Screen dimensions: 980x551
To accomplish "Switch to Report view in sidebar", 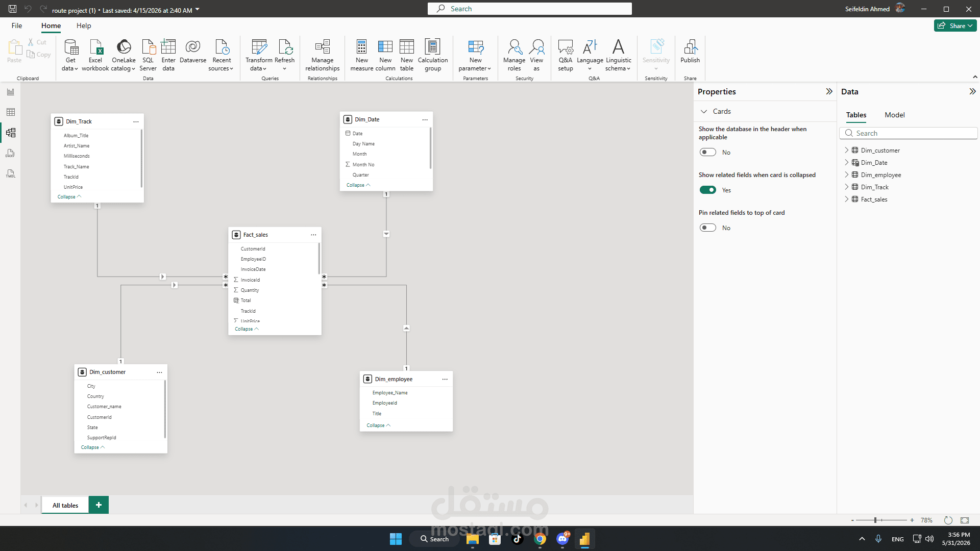I will pyautogui.click(x=11, y=92).
